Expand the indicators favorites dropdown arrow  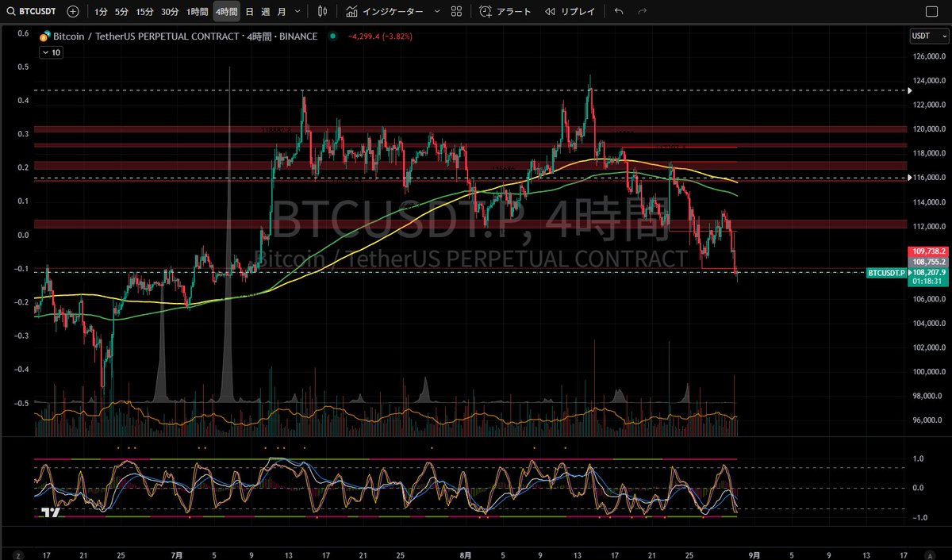(436, 12)
